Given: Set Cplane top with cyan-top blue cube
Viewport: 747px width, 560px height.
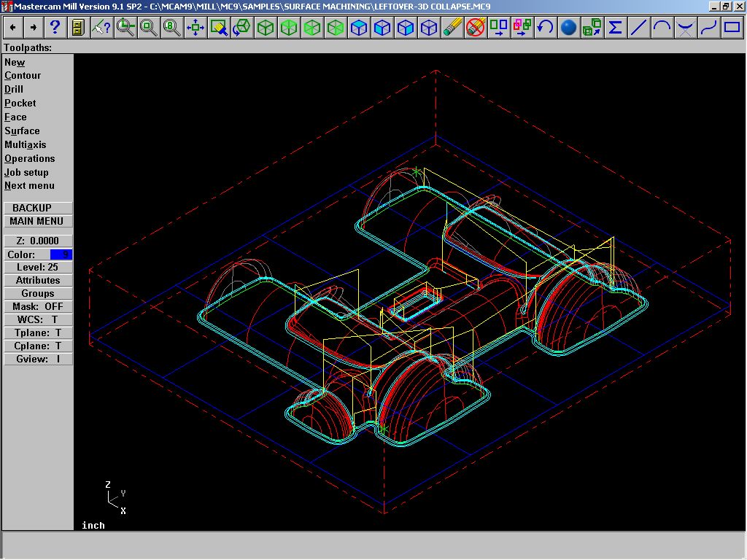Looking at the screenshot, I should point(359,28).
